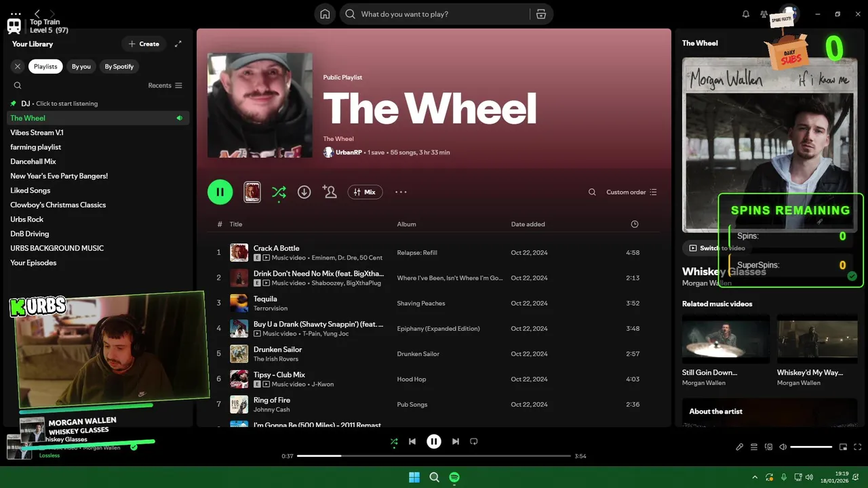The image size is (868, 488).
Task: Click the Create button
Action: tap(144, 44)
